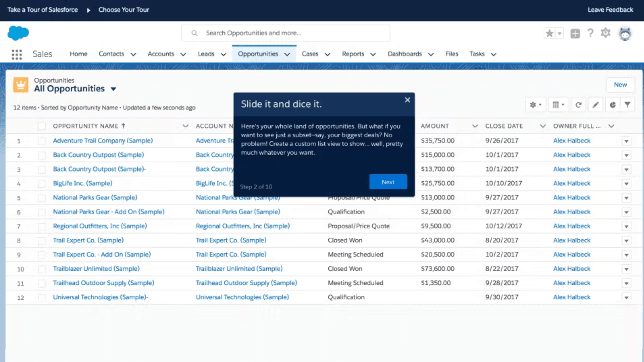Click the Leave Feedback link

[x=610, y=10]
